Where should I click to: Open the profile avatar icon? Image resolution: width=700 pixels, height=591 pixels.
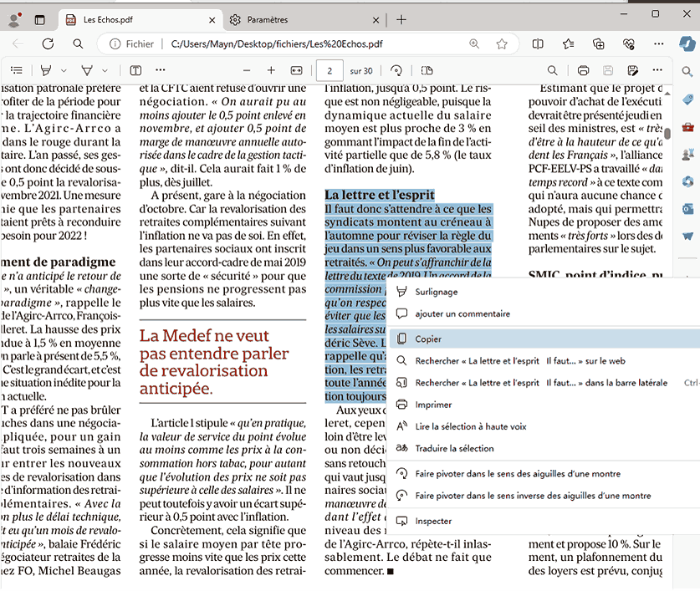(x=15, y=19)
